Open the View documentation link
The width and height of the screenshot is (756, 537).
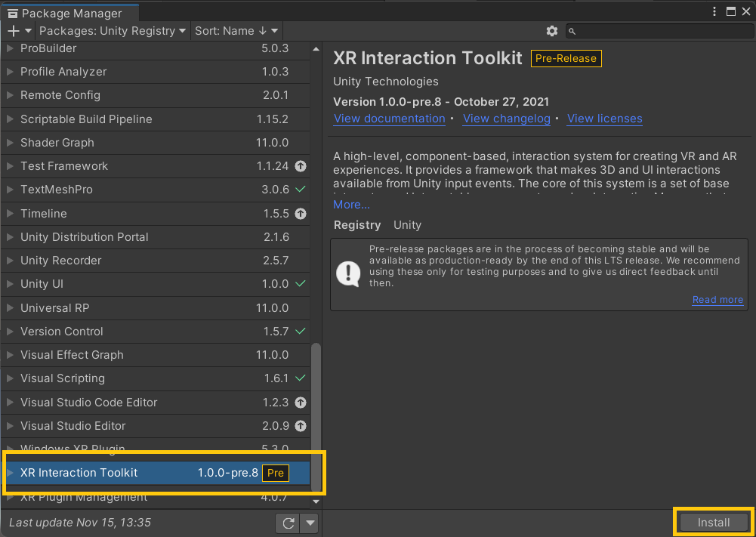390,119
